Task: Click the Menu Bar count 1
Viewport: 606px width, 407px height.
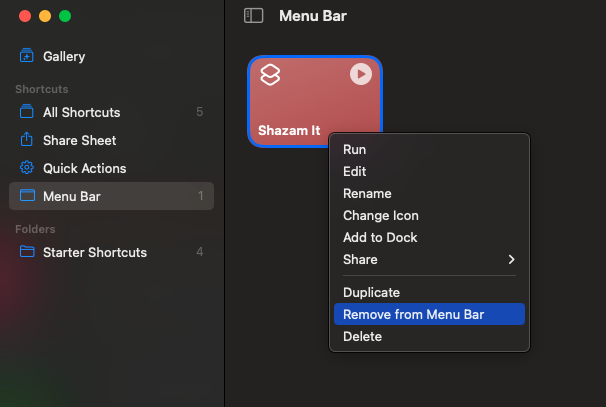Action: point(201,196)
